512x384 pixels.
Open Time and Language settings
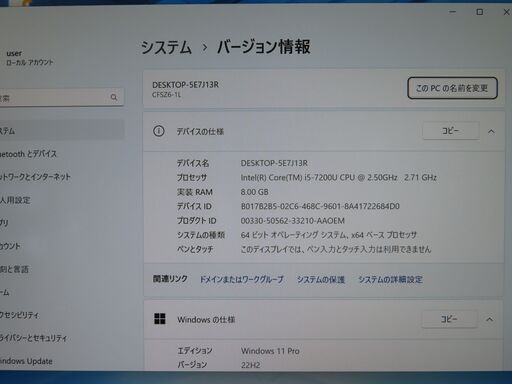click(14, 269)
